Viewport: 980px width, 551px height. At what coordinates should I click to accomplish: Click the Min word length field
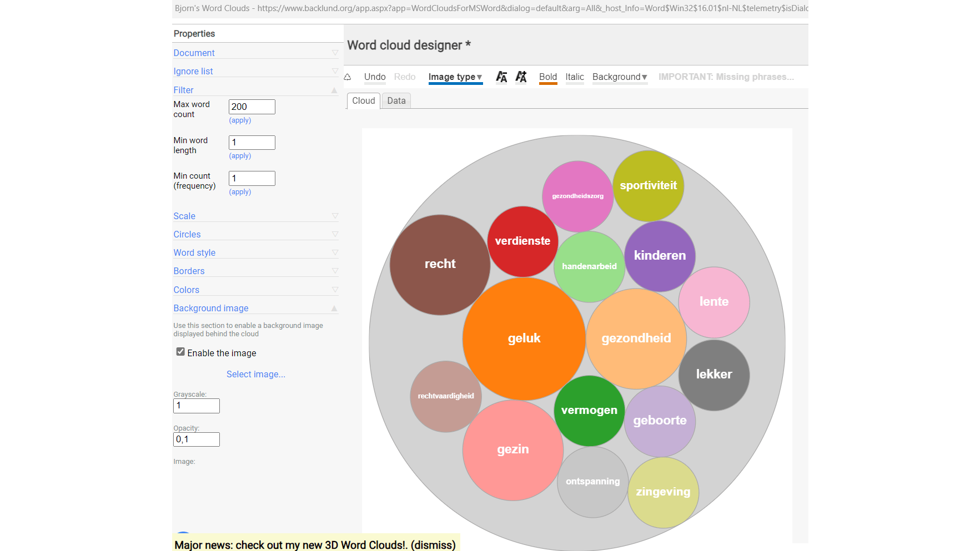coord(252,143)
